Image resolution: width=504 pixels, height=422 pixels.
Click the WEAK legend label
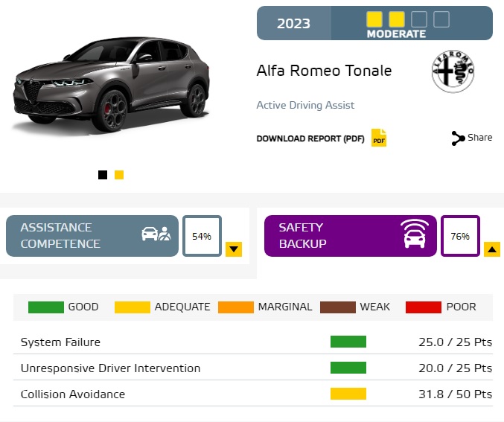tap(374, 307)
